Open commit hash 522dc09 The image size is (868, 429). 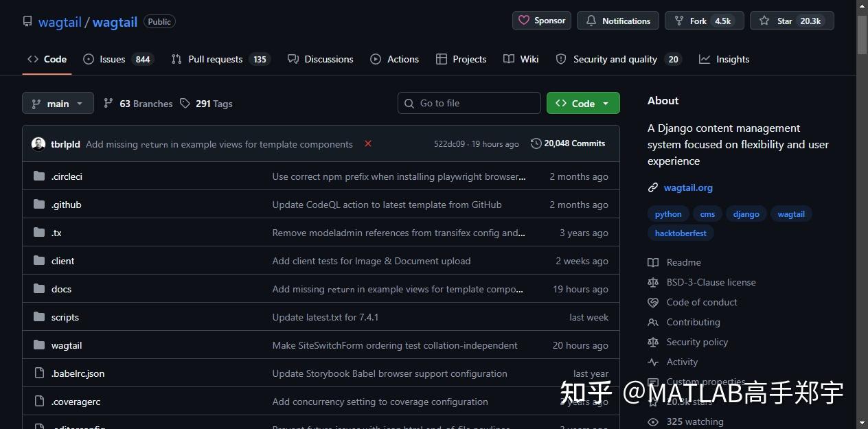tap(449, 144)
